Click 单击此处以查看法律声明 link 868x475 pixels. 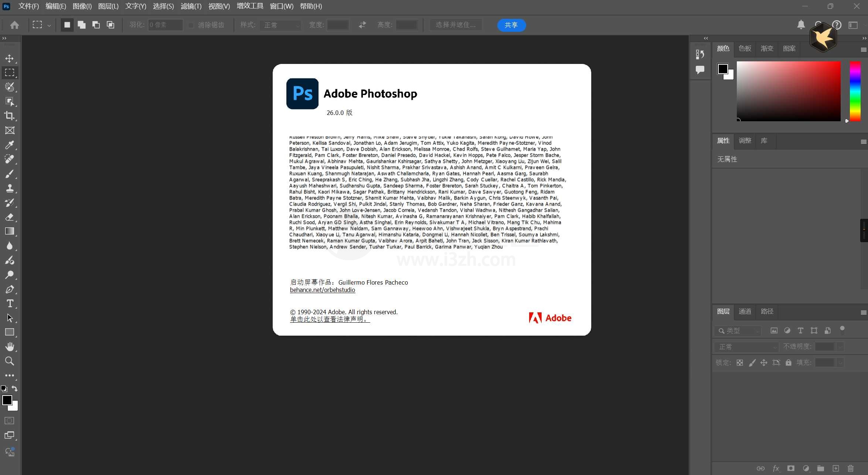click(x=329, y=319)
